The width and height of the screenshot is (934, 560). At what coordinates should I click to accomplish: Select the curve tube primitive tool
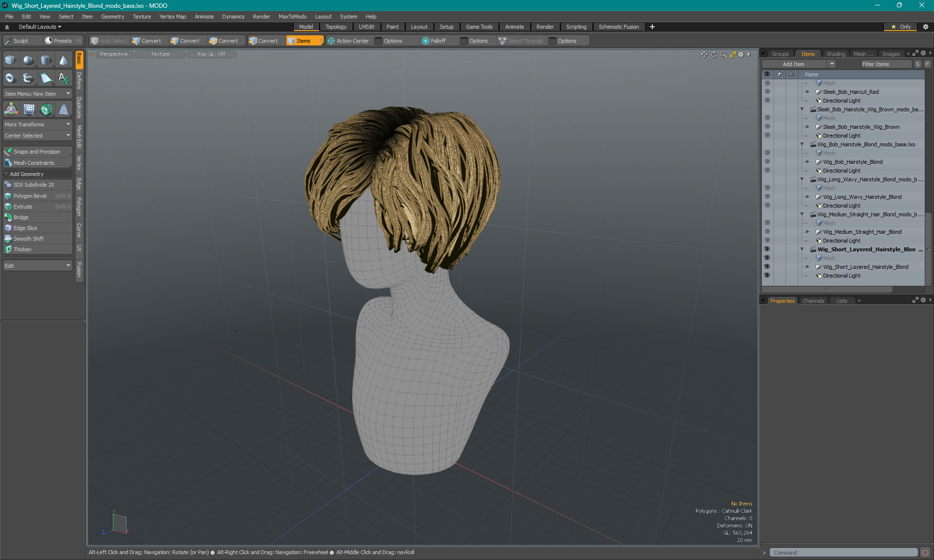28,78
